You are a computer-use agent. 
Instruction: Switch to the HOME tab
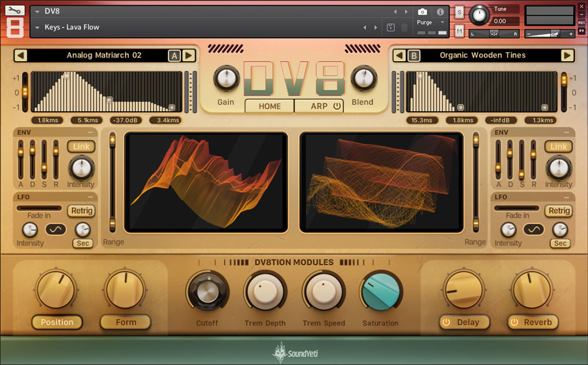pos(270,106)
